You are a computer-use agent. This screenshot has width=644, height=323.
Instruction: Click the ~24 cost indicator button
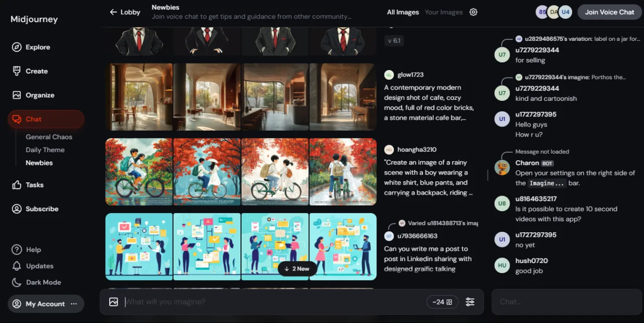click(442, 302)
